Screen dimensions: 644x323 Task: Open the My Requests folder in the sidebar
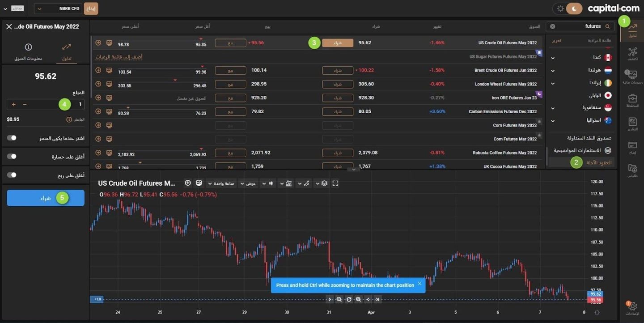(632, 171)
